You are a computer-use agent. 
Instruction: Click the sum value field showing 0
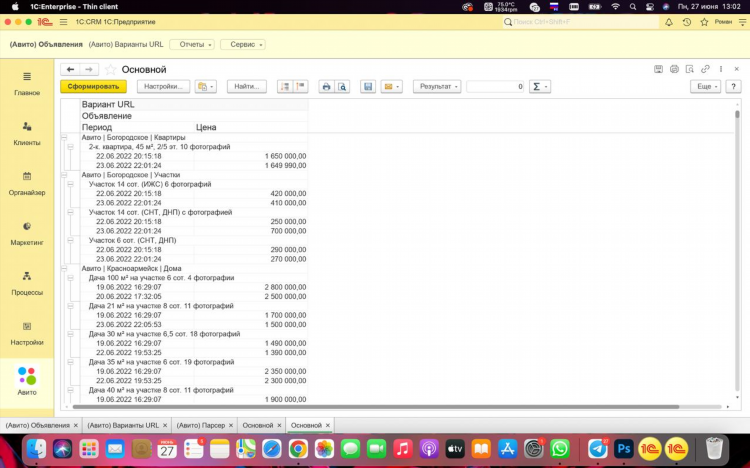(x=496, y=87)
